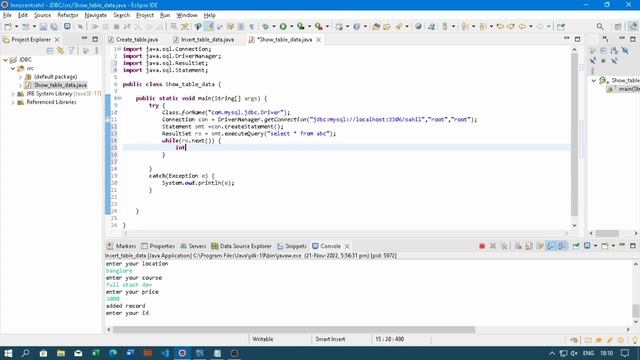Collapse the src folder node

pos(13,68)
